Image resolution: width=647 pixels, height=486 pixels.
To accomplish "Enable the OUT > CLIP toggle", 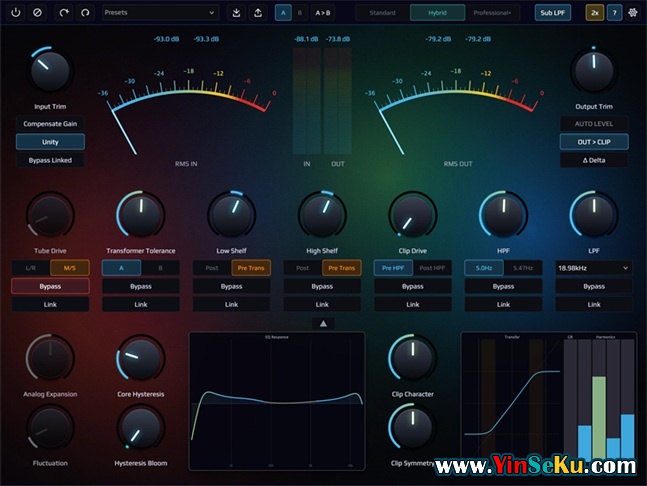I will (x=593, y=142).
